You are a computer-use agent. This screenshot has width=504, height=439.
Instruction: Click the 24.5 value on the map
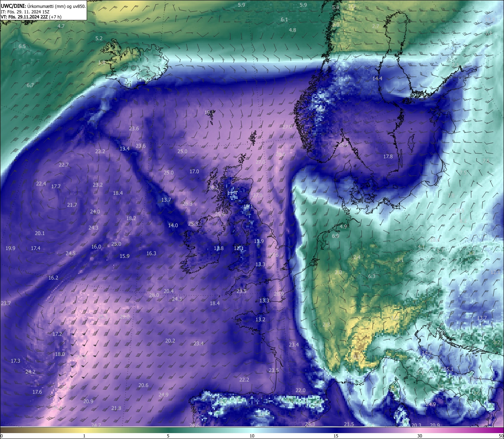(70, 254)
